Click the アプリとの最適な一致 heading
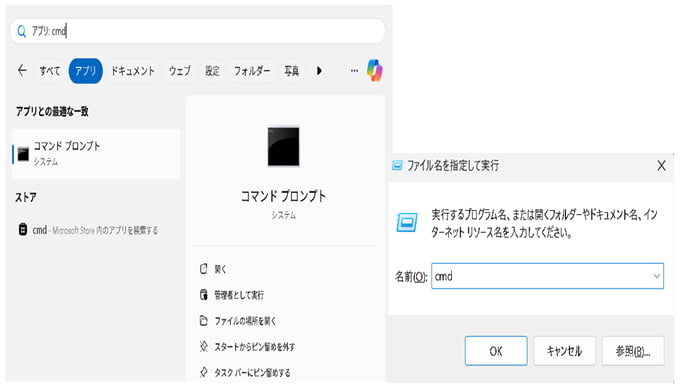This screenshot has height=390, width=680. pyautogui.click(x=52, y=111)
